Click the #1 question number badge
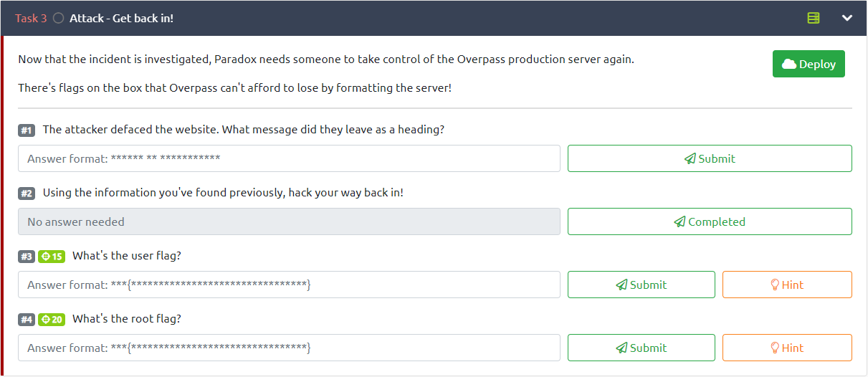This screenshot has height=377, width=868. [x=27, y=130]
